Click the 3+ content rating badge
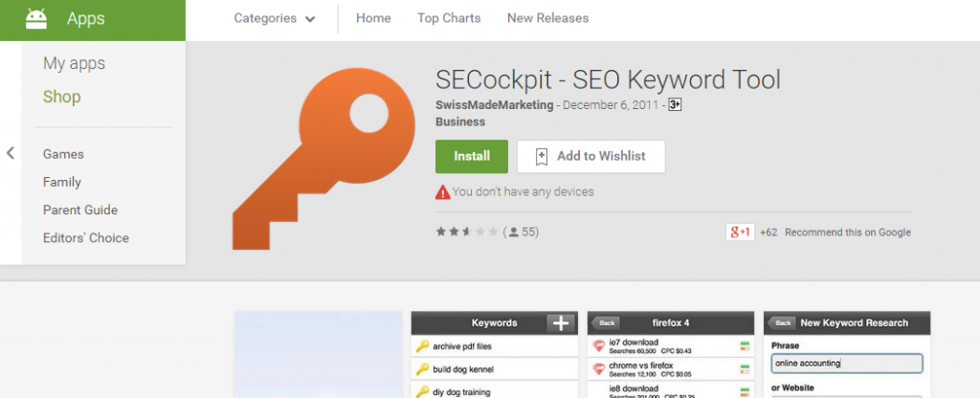980x398 pixels. tap(675, 105)
